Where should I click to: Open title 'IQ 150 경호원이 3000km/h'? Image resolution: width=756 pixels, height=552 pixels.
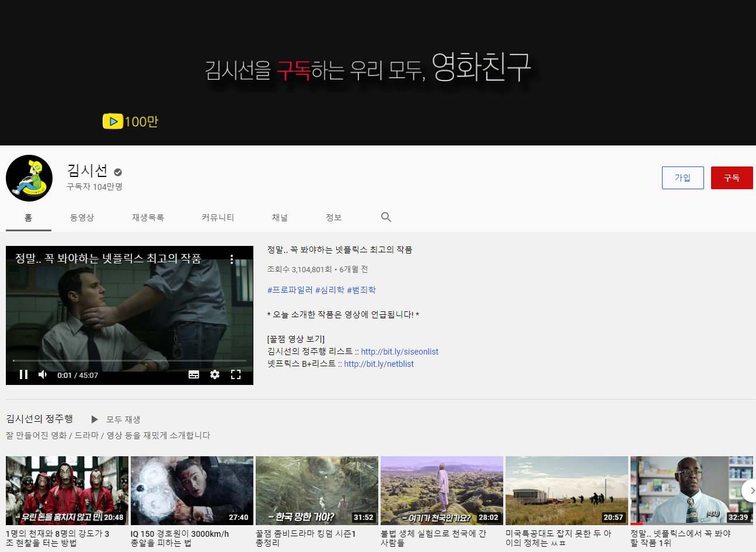[x=180, y=538]
